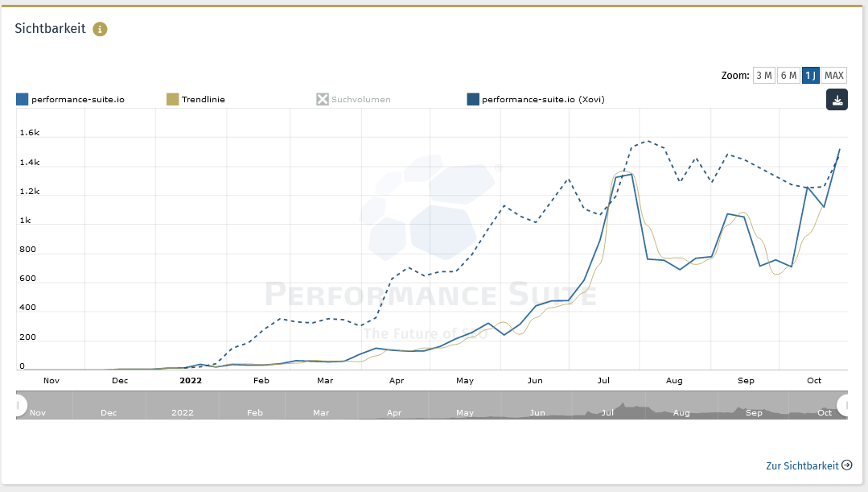
Task: Set zoom to MAX
Action: 833,76
